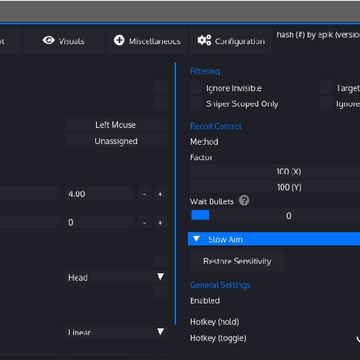Toggle the checkbox beside the Target label
This screenshot has width=360, height=360.
point(326,88)
